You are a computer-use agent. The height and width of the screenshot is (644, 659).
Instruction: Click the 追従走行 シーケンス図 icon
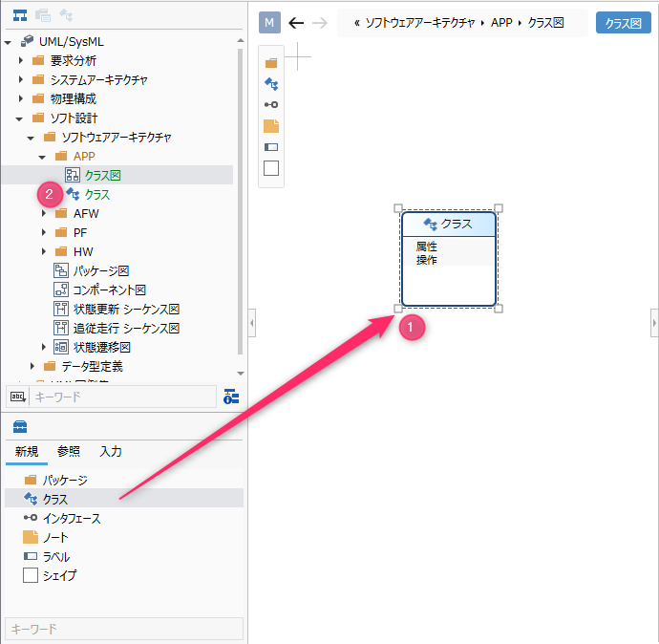61,328
